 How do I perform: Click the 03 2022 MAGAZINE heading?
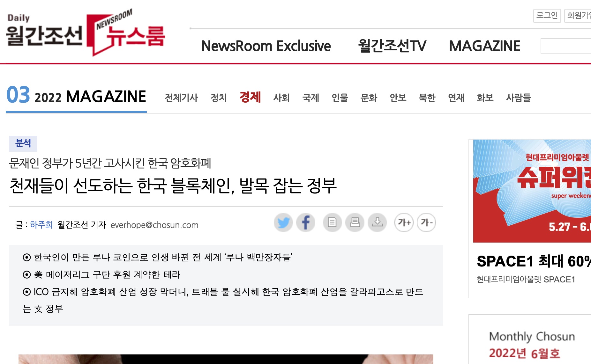click(x=76, y=96)
